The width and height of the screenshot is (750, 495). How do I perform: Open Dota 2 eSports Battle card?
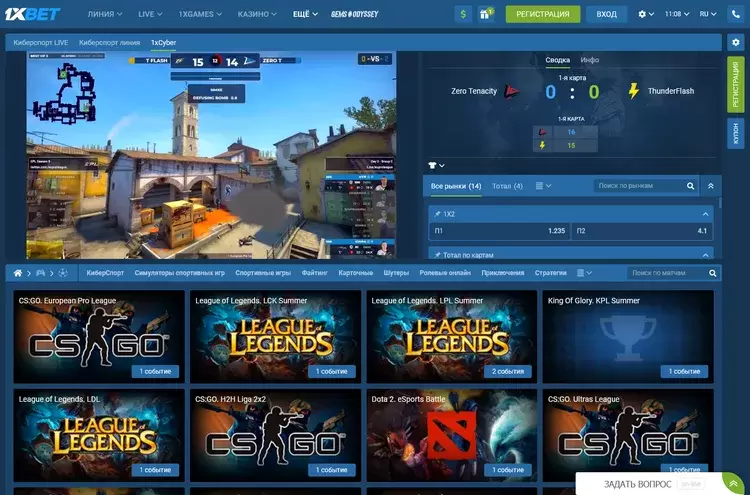(452, 435)
